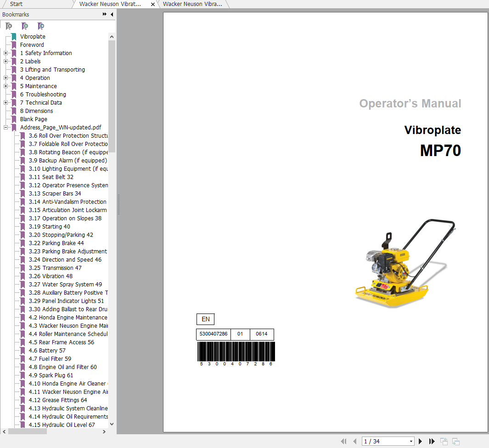Collapse the Bookmarks panel with left arrow
The height and width of the screenshot is (448, 489).
tap(112, 14)
